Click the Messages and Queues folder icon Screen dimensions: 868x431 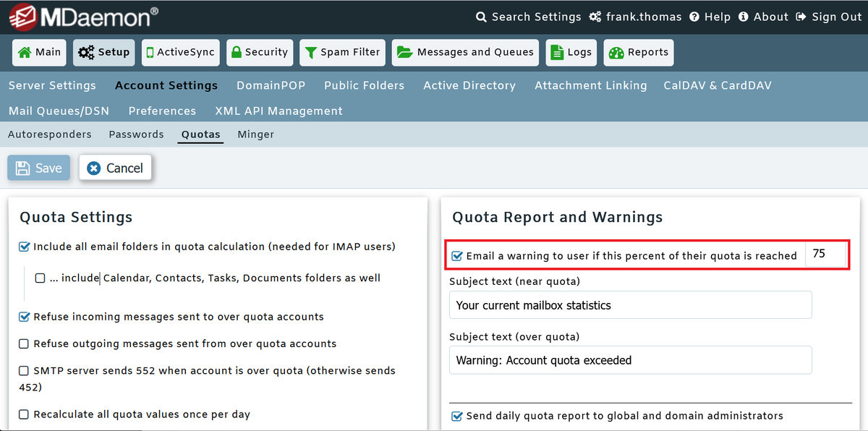pos(405,52)
